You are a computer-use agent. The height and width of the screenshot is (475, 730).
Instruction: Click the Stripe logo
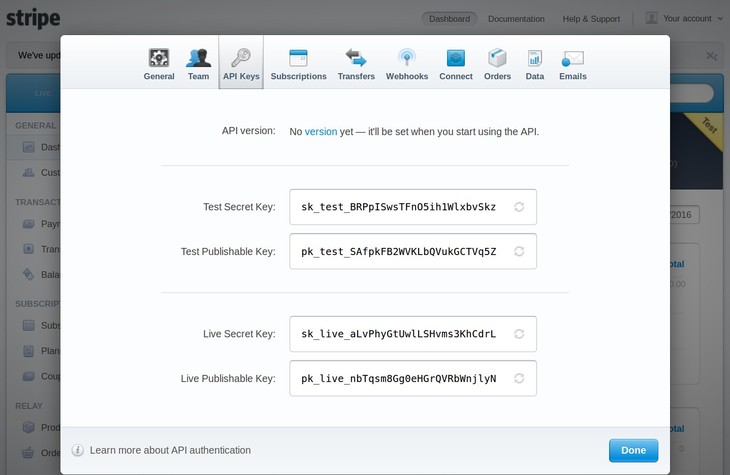point(33,19)
